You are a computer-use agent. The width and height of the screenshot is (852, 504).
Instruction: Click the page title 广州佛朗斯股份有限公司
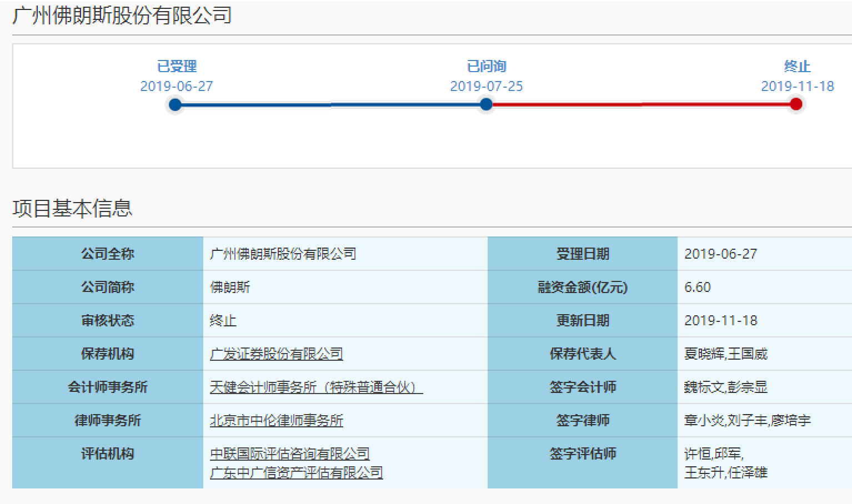122,16
